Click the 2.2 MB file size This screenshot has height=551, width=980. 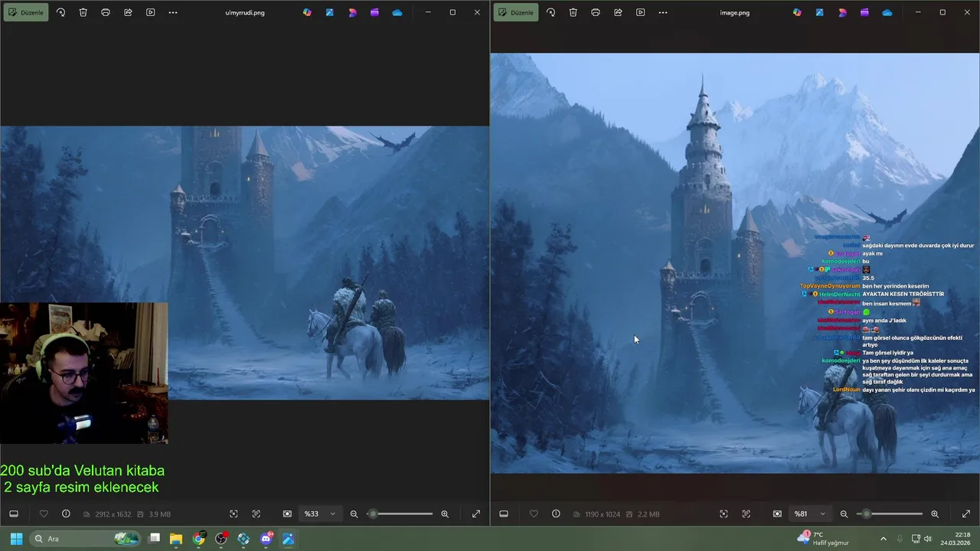[648, 514]
